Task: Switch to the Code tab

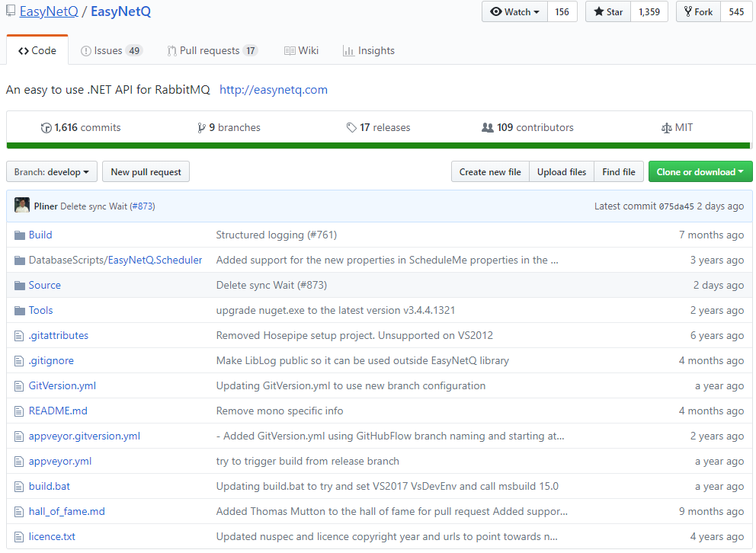Action: [37, 50]
